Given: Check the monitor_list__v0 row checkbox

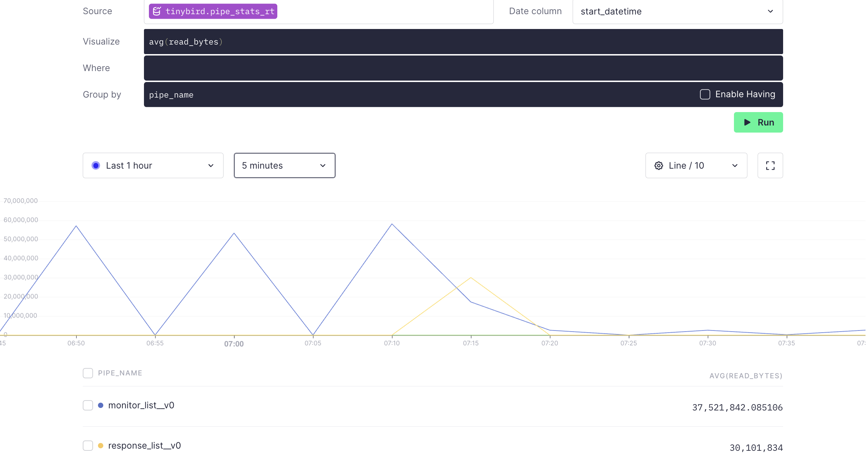Looking at the screenshot, I should [87, 405].
